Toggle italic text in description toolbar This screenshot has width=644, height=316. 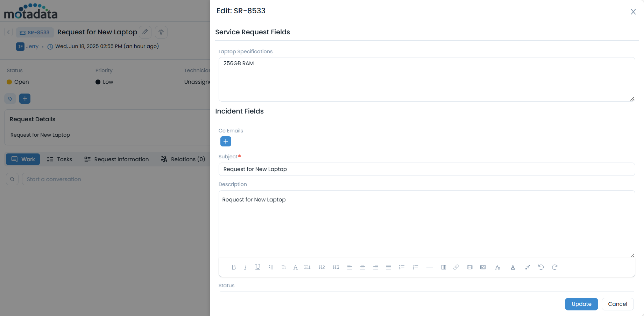[246, 267]
